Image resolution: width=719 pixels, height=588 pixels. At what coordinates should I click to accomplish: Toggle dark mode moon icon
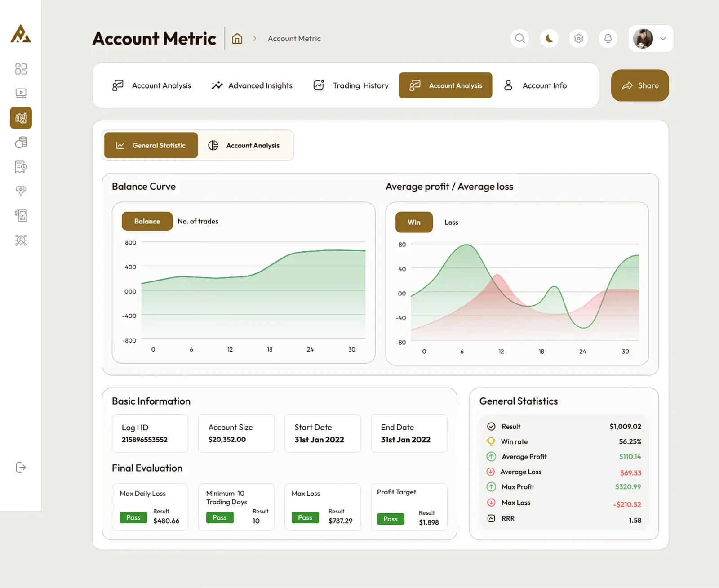[549, 39]
